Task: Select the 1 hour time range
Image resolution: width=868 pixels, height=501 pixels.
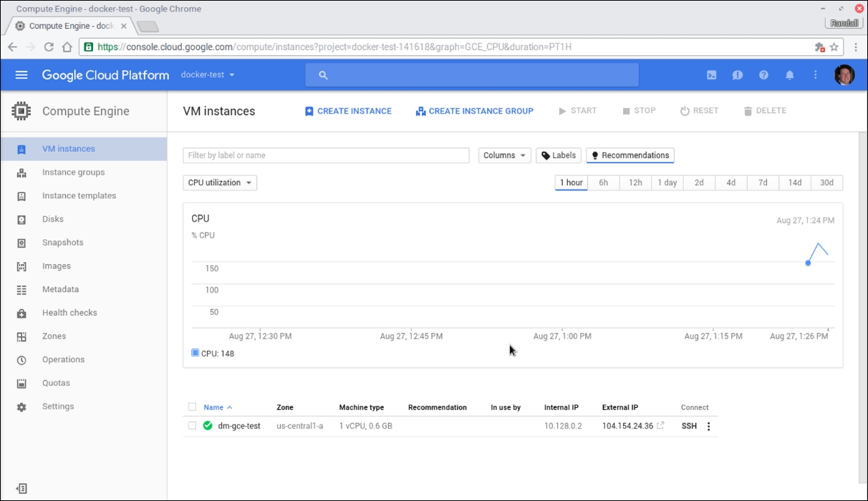Action: pos(572,183)
